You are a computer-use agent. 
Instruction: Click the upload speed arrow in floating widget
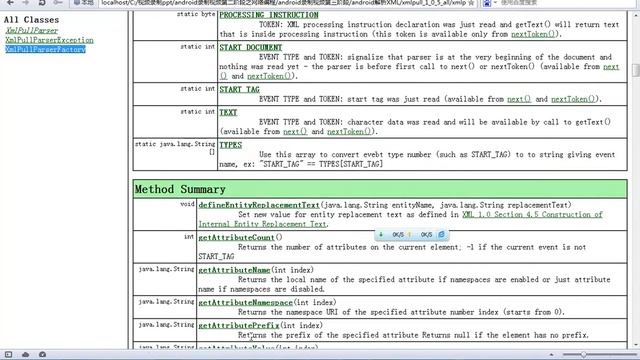(x=410, y=235)
